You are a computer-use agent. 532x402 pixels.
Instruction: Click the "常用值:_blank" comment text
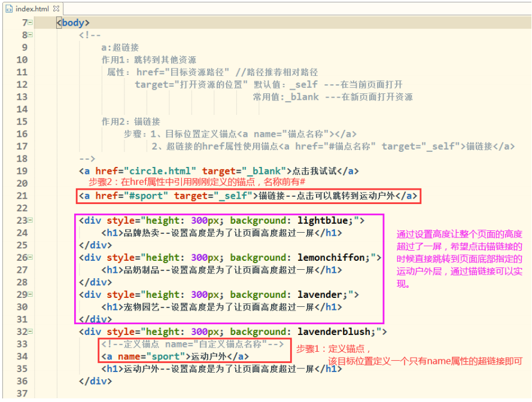point(285,97)
